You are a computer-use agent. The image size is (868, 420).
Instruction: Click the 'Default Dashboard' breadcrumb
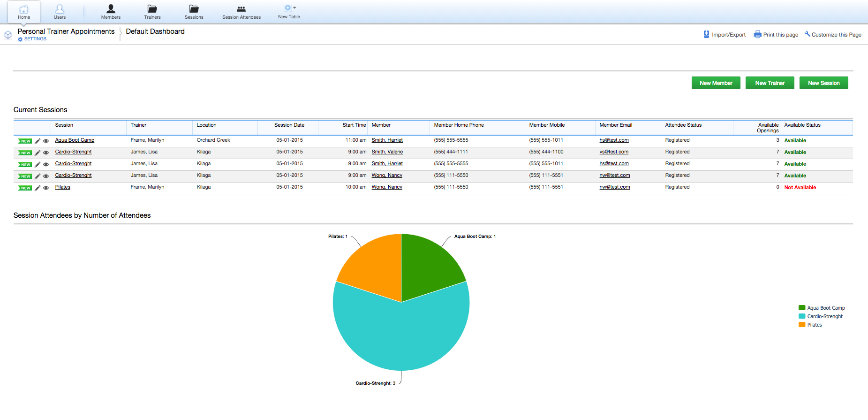click(155, 31)
